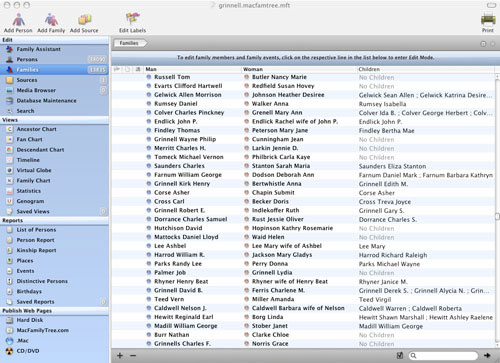Open the List of Persons report

[54, 230]
